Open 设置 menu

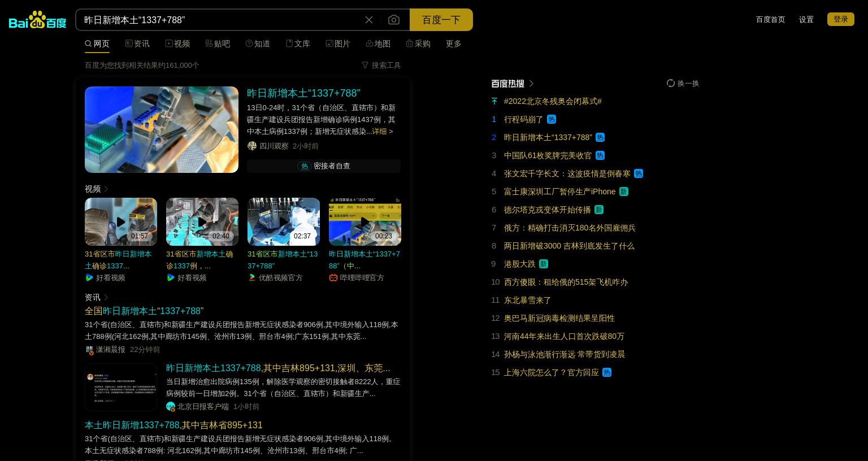pos(806,19)
